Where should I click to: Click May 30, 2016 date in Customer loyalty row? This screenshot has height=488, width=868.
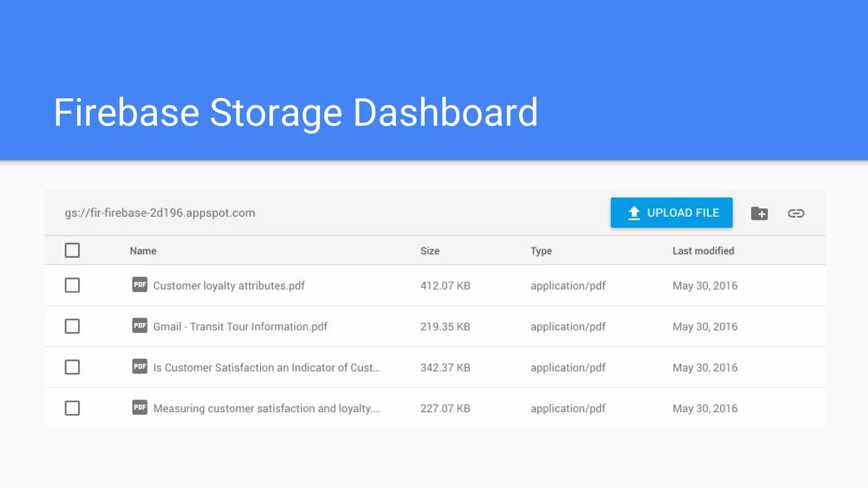(705, 286)
